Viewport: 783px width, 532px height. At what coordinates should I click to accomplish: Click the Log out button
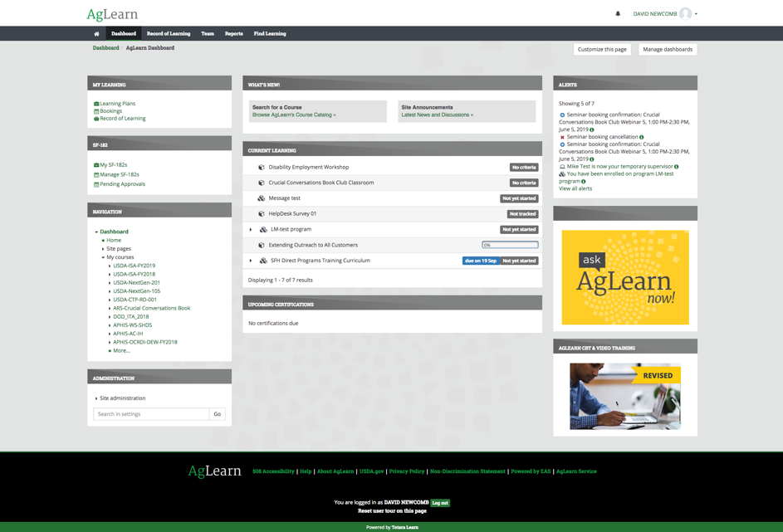pos(440,503)
